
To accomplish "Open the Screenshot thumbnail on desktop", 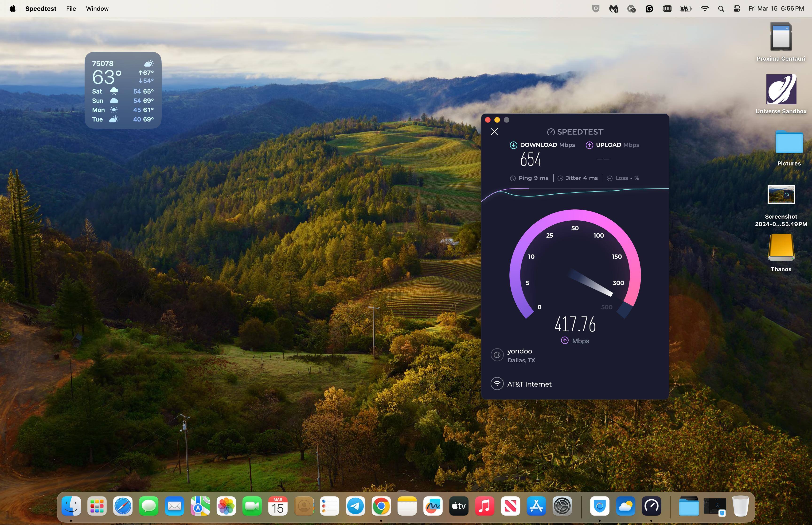I will click(x=781, y=194).
